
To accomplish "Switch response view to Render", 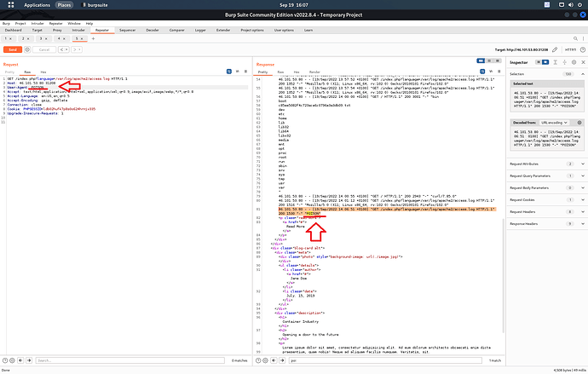I will click(314, 72).
